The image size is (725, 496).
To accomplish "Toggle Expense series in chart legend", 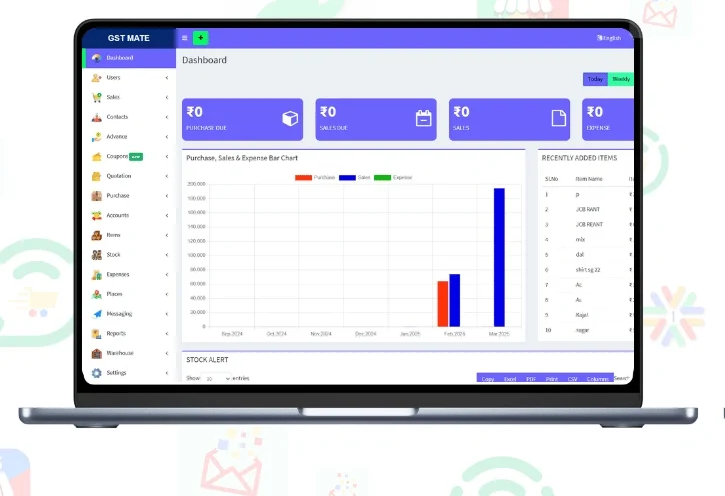I will 393,177.
